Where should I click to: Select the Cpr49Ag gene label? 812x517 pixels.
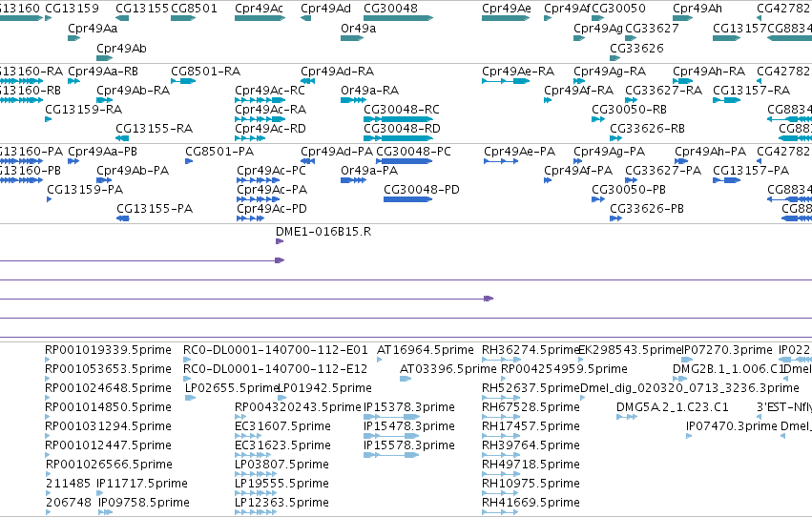pyautogui.click(x=597, y=29)
